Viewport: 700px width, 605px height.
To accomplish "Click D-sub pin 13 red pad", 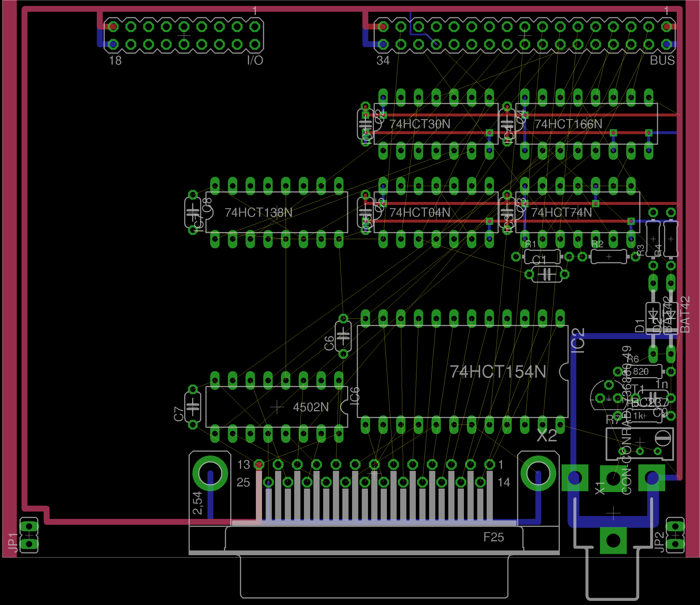I will coord(259,465).
